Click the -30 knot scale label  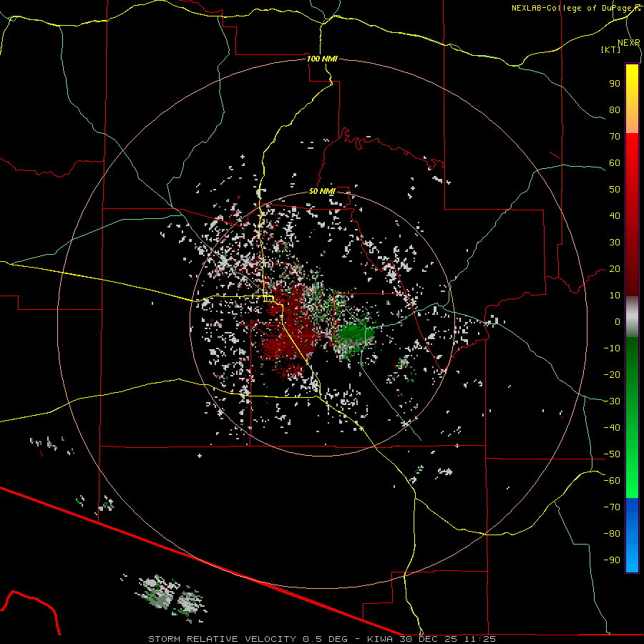612,401
